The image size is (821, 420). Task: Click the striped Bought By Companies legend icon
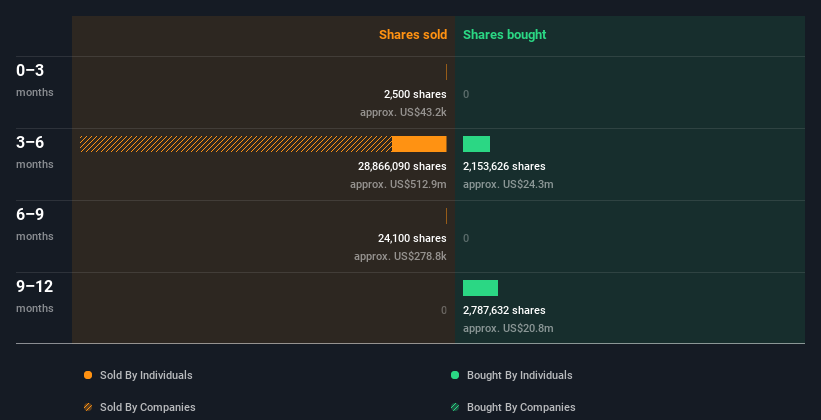pyautogui.click(x=455, y=407)
